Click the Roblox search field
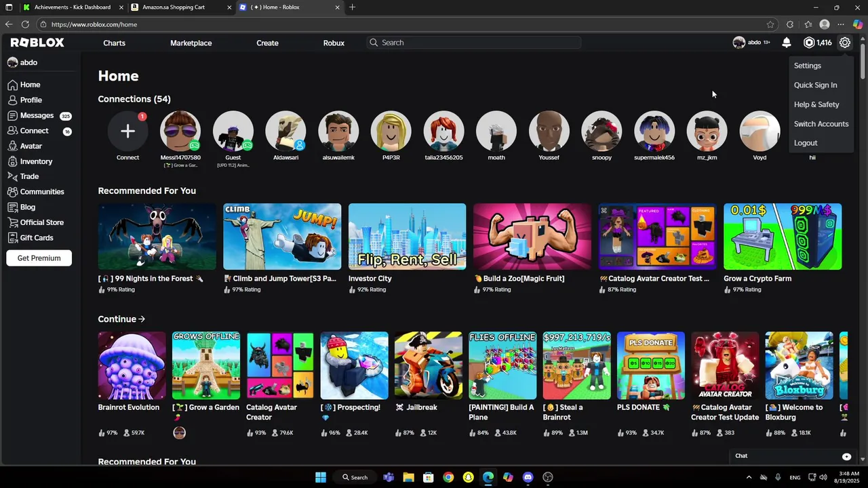The height and width of the screenshot is (488, 868). pos(474,43)
